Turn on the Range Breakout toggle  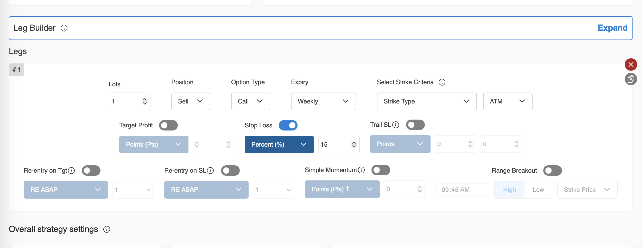pos(552,171)
